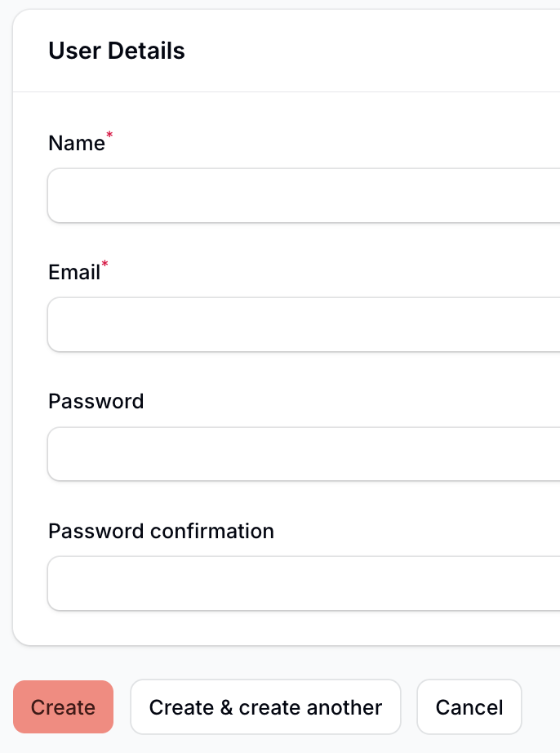This screenshot has width=560, height=753.
Task: Click the required asterisk beside Email
Action: click(104, 266)
